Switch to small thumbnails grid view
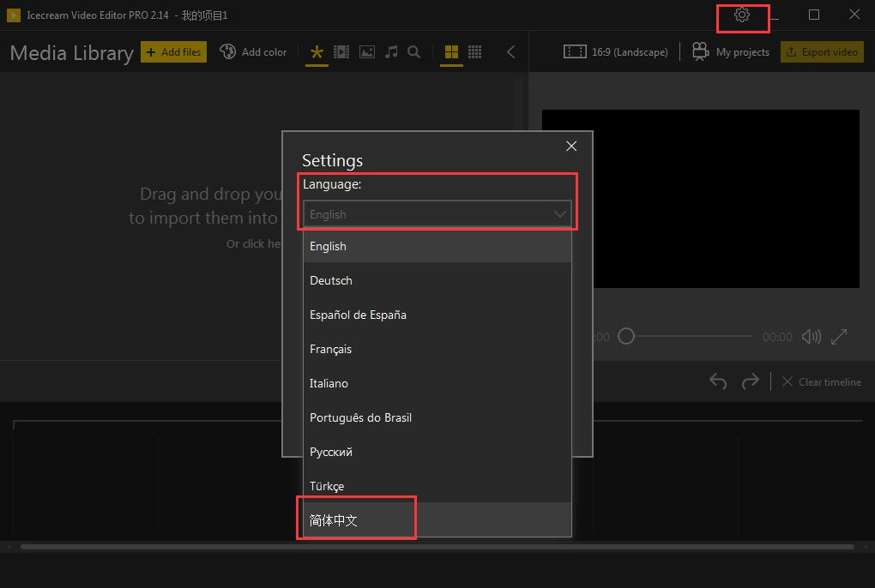875x588 pixels. pos(475,52)
